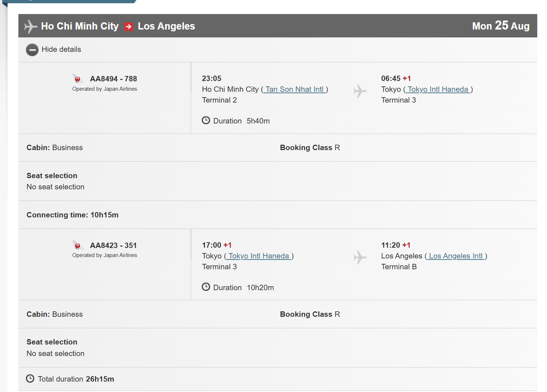
Task: Click Duration 10h20m text
Action: pos(244,288)
